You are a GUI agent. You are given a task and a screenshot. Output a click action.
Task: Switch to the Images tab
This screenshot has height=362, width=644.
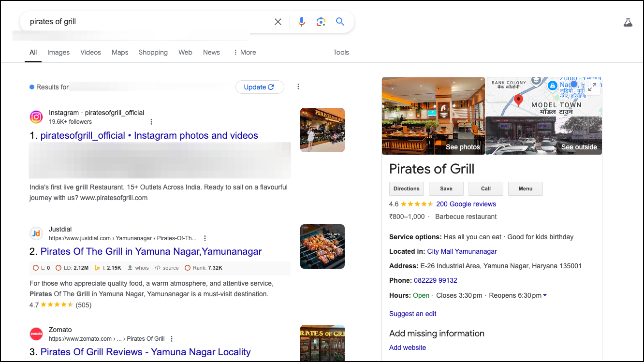59,52
